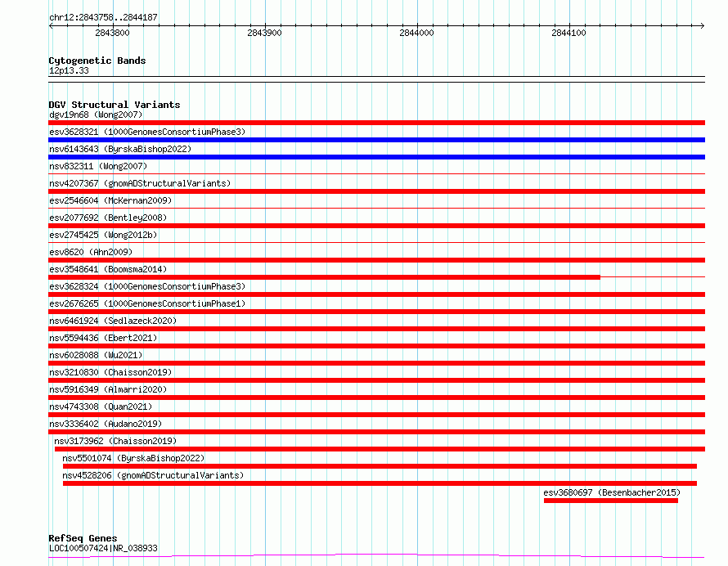Click the 12p13.33 band label

click(x=69, y=71)
